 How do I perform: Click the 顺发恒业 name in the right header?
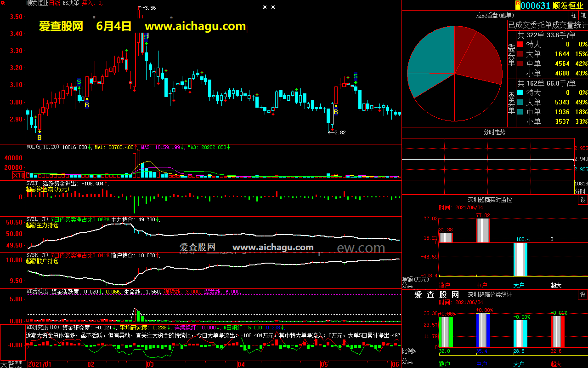pos(568,6)
